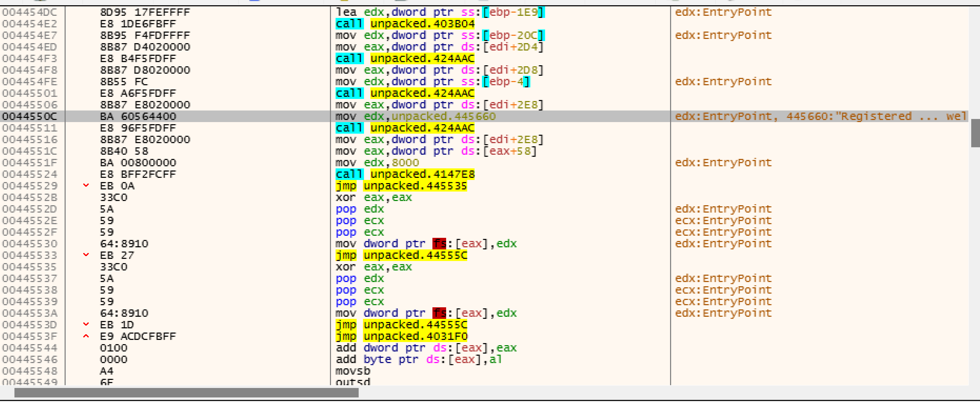Select the 'movsb' instruction
Screen dimensions: 980x402
coord(353,371)
